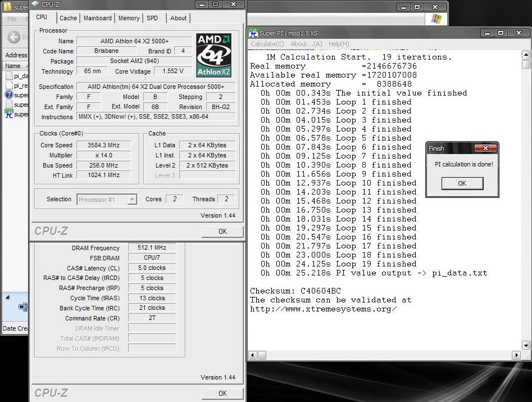Click the Name field AMD Athlon 64 X2 5000+

(x=134, y=41)
